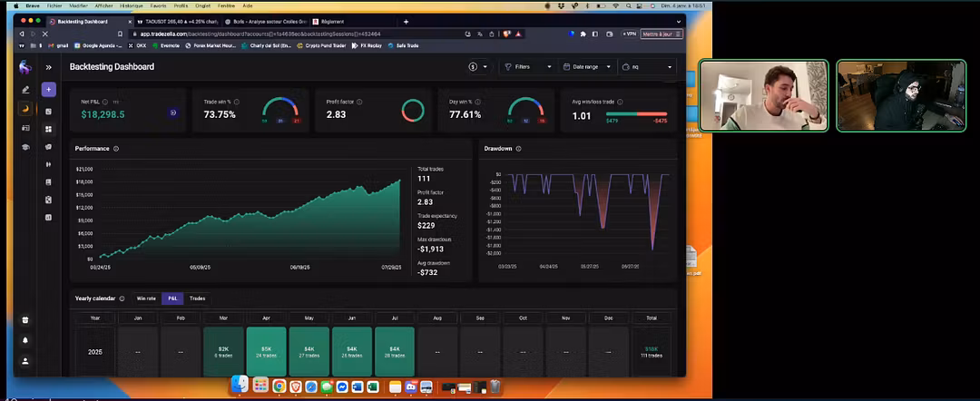Switch yearly calendar to Win rate
Viewport: 980px width, 401px height.
[145, 298]
